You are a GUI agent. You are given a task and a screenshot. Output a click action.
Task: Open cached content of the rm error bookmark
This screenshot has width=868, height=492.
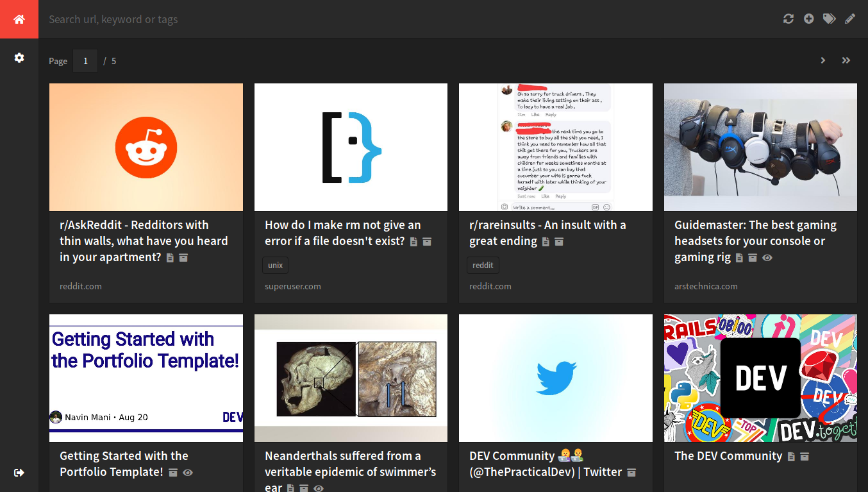point(413,241)
